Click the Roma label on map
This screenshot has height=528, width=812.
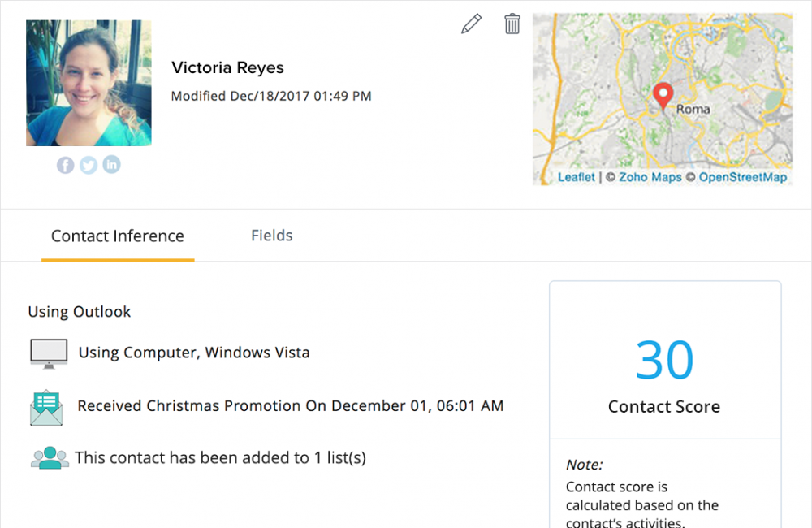(693, 109)
